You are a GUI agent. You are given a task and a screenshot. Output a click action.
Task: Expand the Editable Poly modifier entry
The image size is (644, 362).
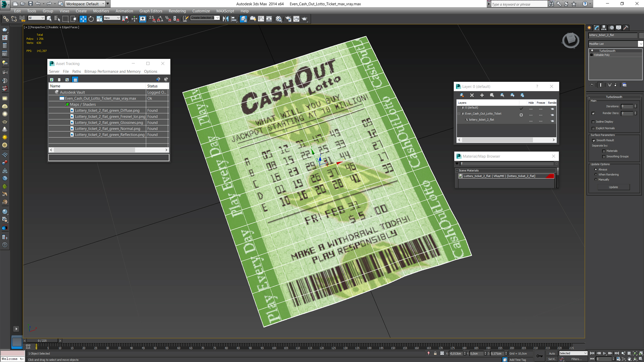click(592, 55)
